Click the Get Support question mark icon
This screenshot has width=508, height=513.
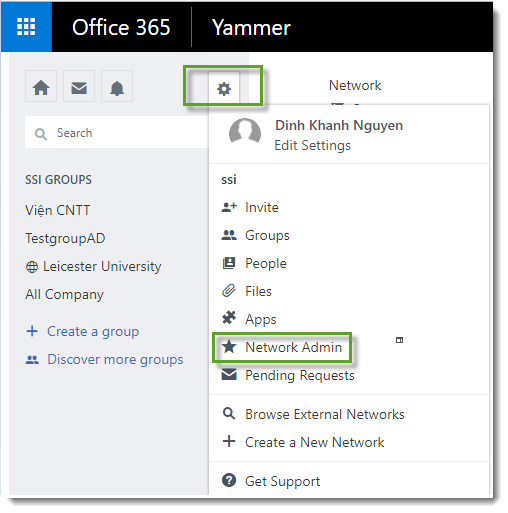(x=229, y=480)
